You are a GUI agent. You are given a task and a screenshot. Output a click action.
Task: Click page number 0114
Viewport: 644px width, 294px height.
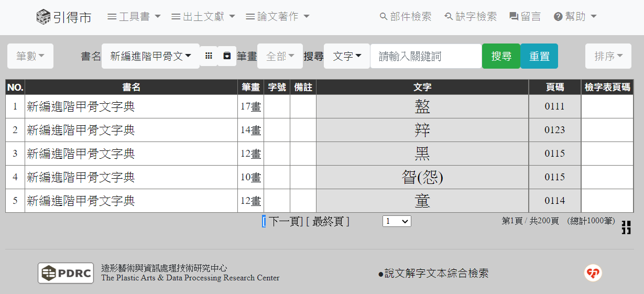(554, 201)
